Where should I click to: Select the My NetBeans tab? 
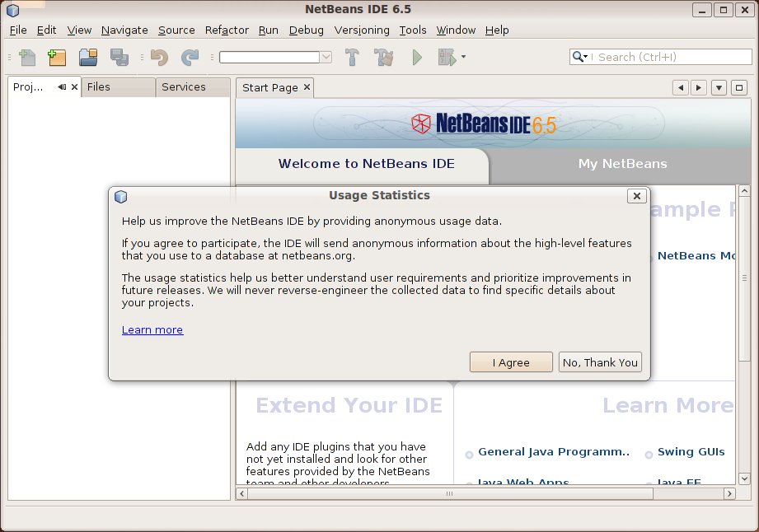[622, 164]
